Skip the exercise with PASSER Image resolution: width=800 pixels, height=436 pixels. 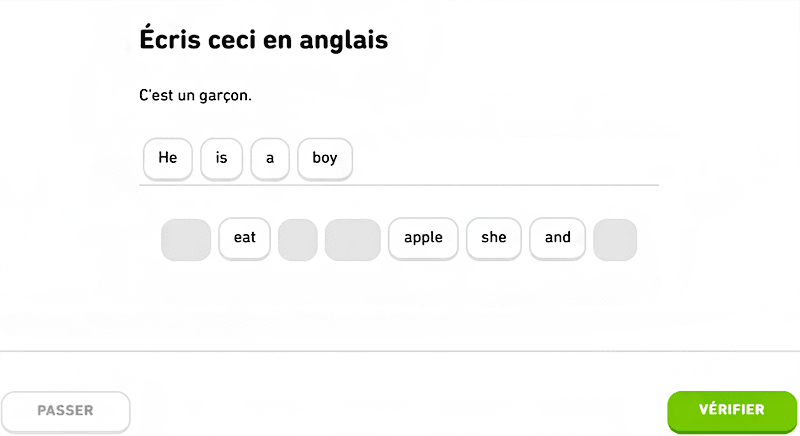click(66, 411)
